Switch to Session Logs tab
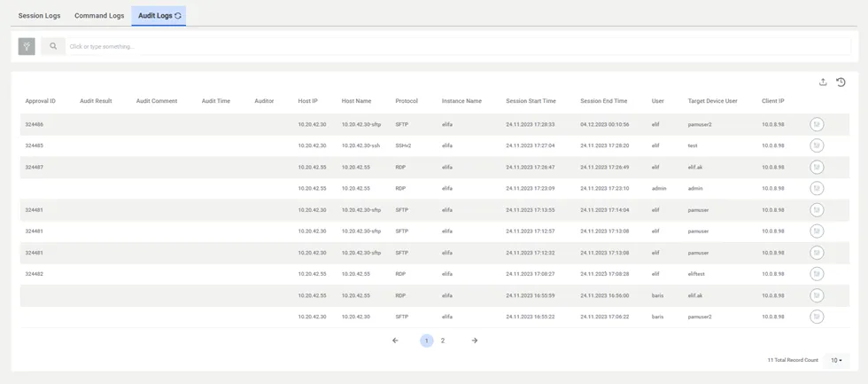This screenshot has height=384, width=868. (39, 15)
